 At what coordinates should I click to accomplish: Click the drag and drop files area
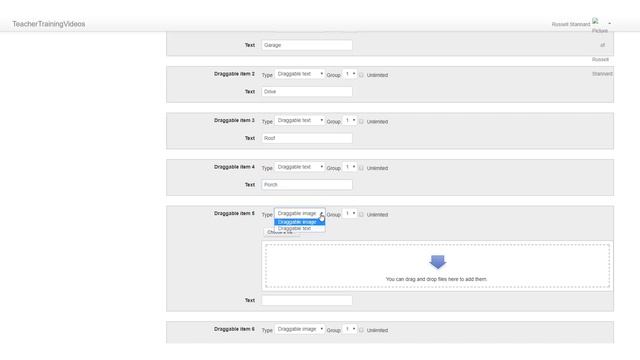click(437, 266)
